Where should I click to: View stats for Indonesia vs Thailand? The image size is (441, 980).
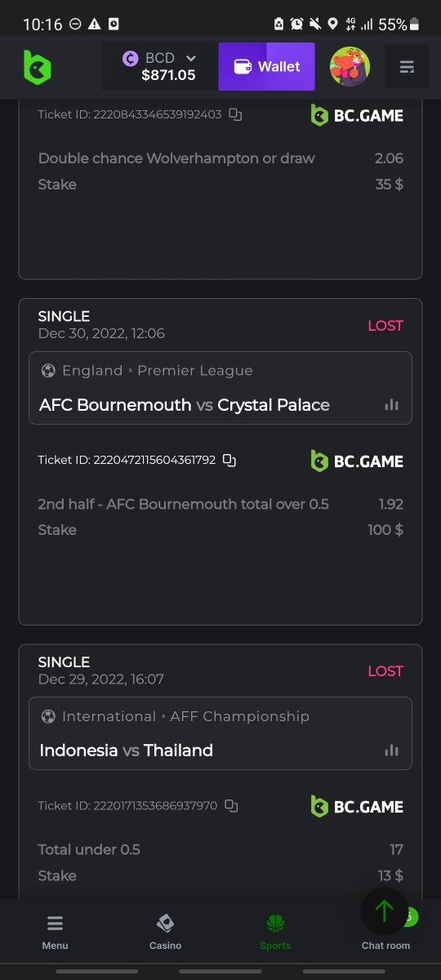tap(391, 751)
